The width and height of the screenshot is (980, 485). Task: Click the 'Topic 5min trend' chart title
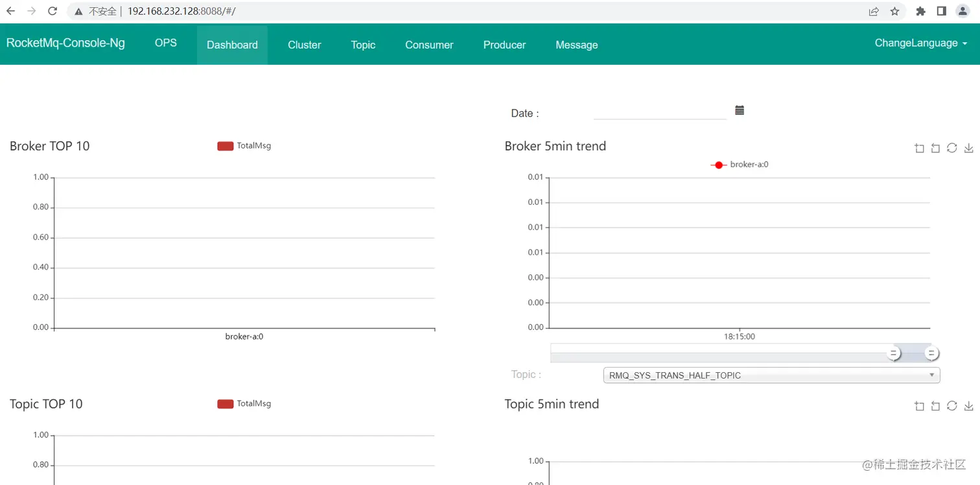coord(552,404)
